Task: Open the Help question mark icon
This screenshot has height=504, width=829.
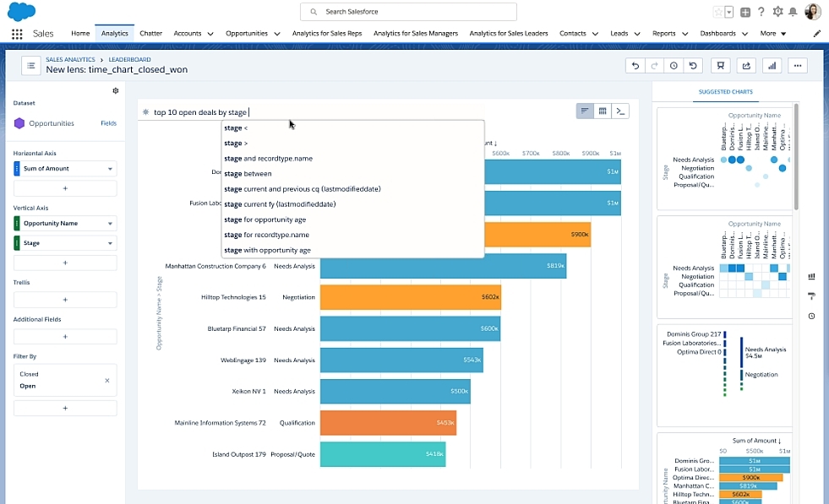Action: (761, 12)
